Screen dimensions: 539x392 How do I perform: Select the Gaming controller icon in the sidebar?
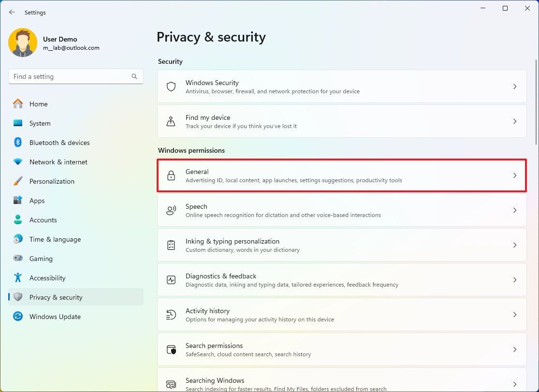pos(18,259)
